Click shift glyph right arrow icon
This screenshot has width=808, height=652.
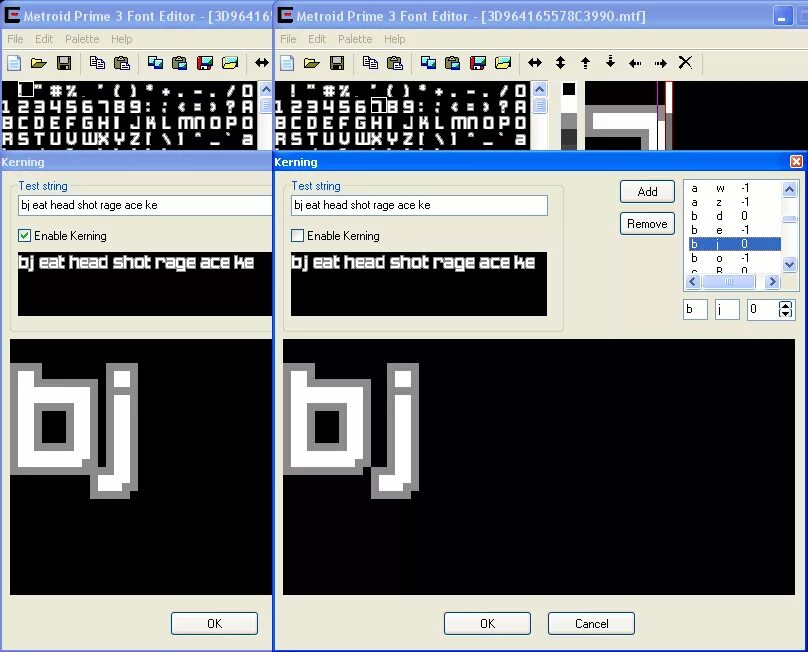[x=661, y=63]
